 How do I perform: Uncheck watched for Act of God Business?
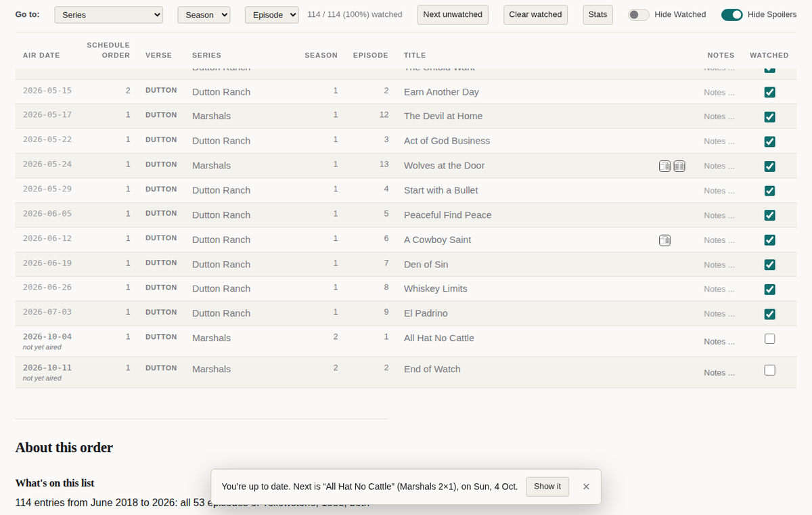(769, 141)
